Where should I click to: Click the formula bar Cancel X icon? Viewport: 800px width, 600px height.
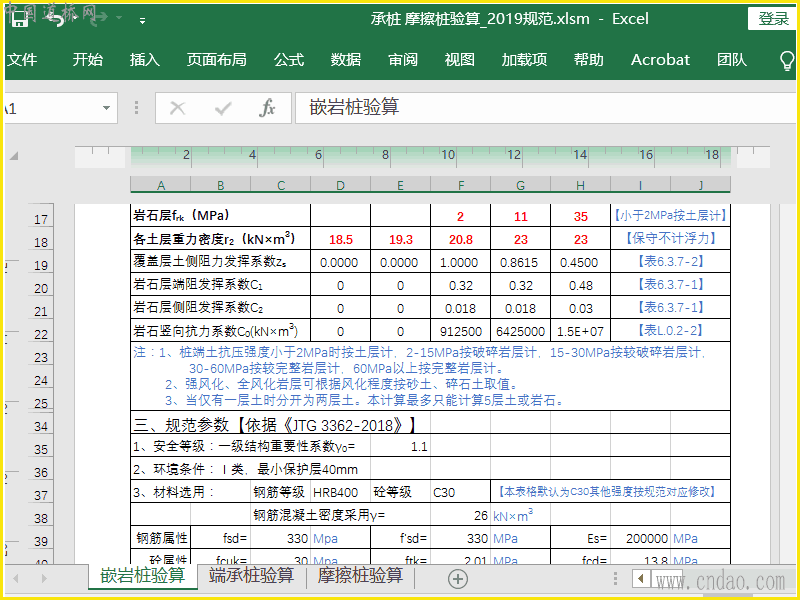pos(178,108)
